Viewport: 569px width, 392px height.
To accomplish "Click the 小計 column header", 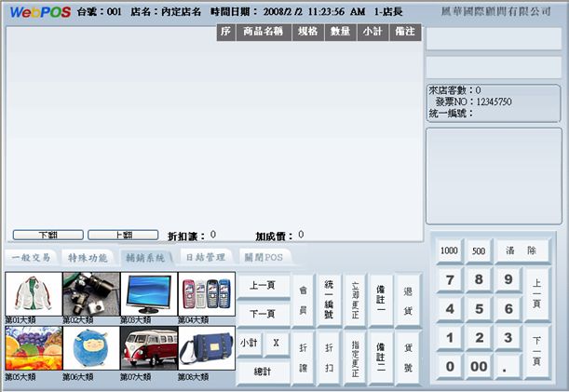I will 373,32.
